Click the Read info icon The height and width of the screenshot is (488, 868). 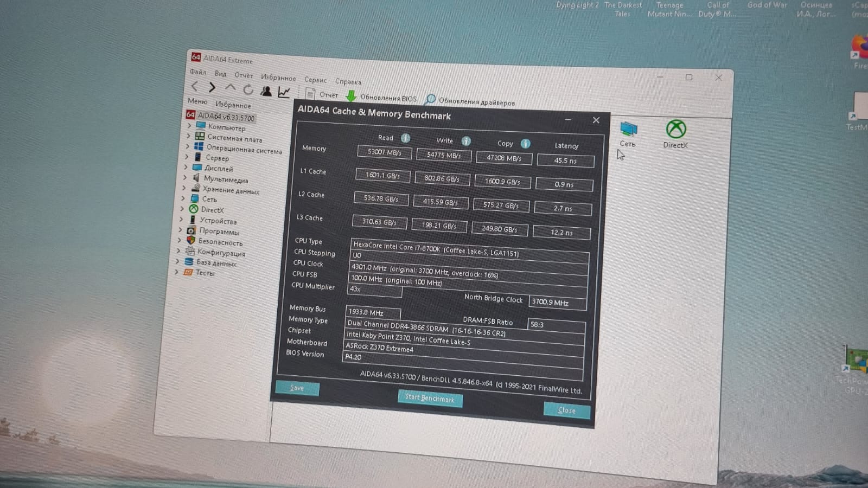point(405,138)
